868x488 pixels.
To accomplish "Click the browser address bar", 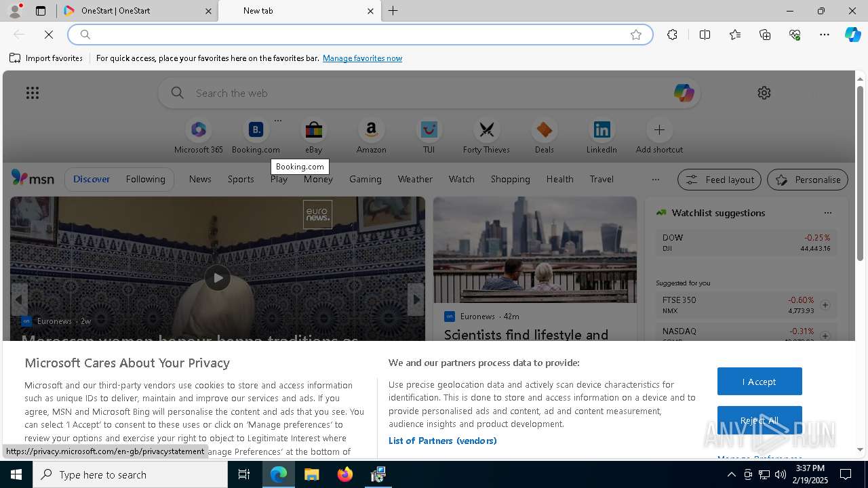I will click(x=359, y=35).
